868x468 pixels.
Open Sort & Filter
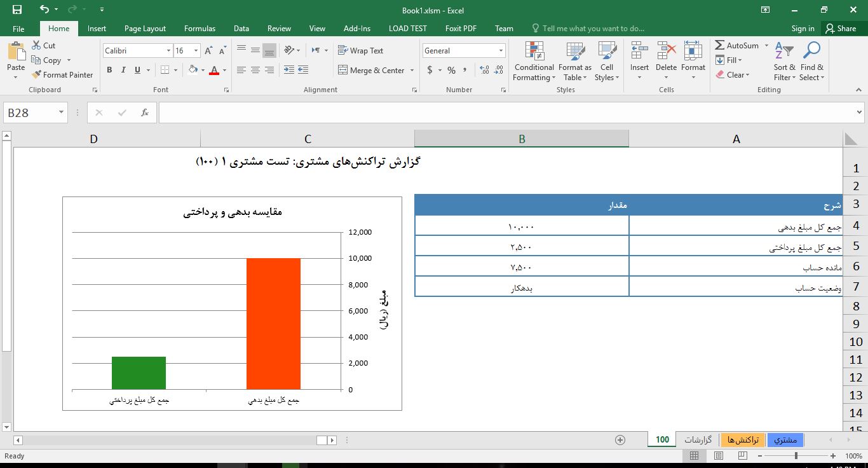(x=784, y=61)
